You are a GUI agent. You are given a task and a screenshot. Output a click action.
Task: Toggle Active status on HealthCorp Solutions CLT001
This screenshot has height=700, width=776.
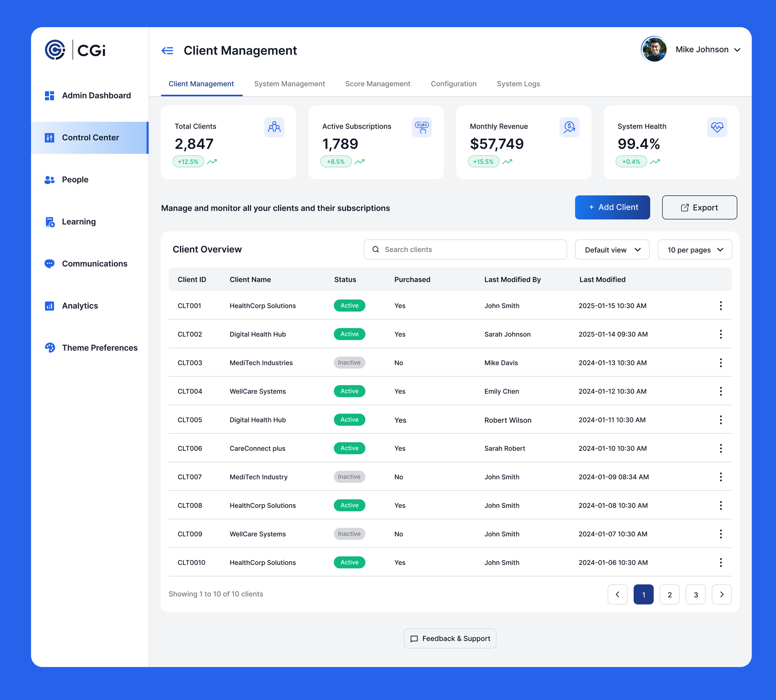point(349,305)
